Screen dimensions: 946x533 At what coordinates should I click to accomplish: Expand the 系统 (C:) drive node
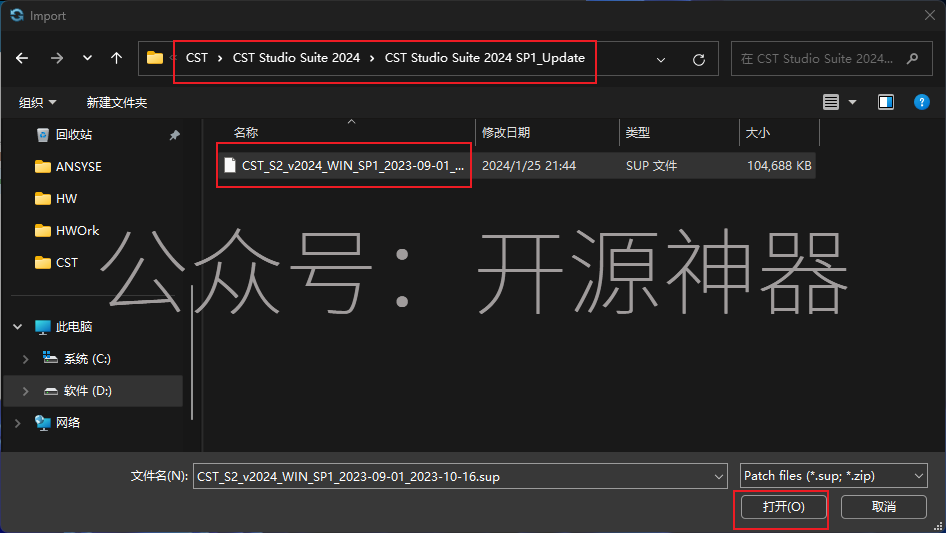pos(25,359)
